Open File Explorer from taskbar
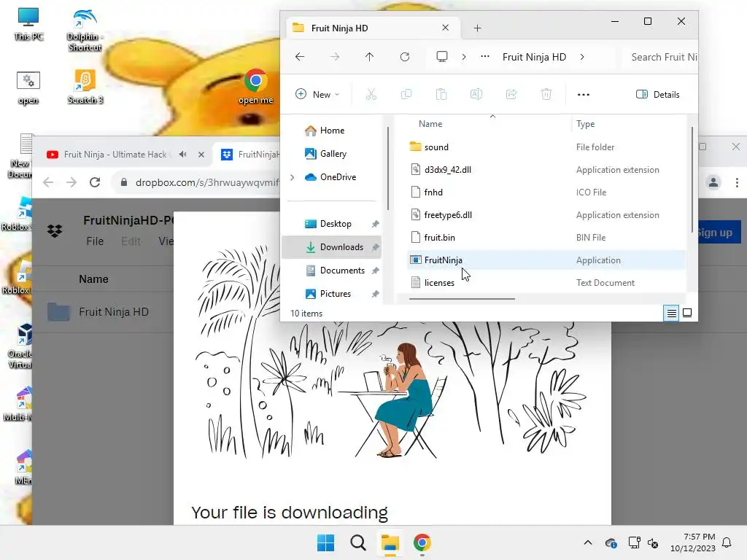The width and height of the screenshot is (747, 560). click(390, 542)
